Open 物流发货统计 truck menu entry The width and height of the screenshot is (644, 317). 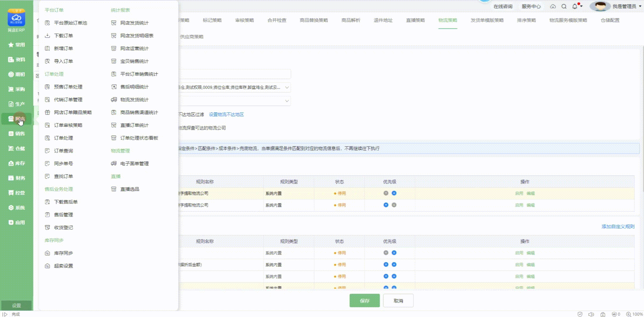tap(134, 100)
